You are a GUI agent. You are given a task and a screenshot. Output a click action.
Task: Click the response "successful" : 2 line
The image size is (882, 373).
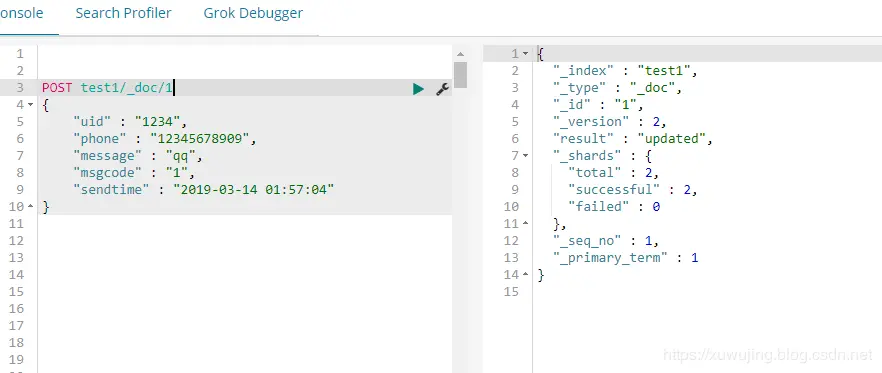coord(633,190)
